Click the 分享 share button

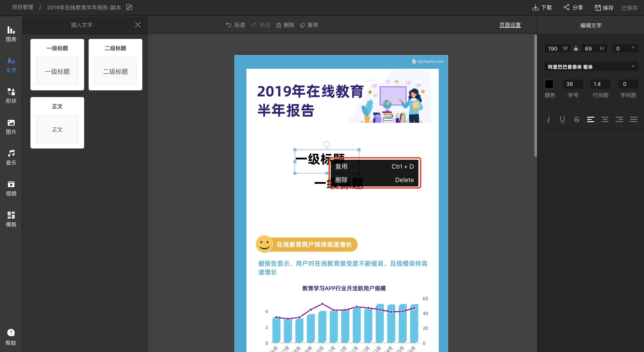(x=573, y=8)
